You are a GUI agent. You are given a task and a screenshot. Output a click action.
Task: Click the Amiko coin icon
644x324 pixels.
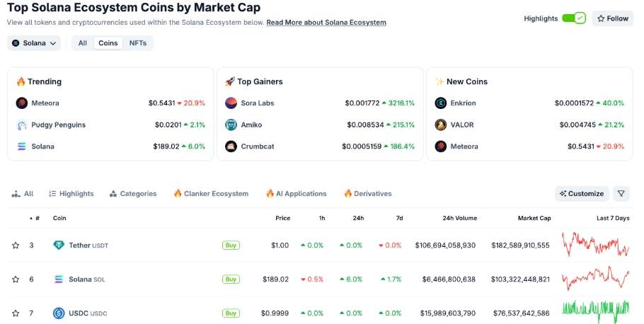tap(231, 125)
